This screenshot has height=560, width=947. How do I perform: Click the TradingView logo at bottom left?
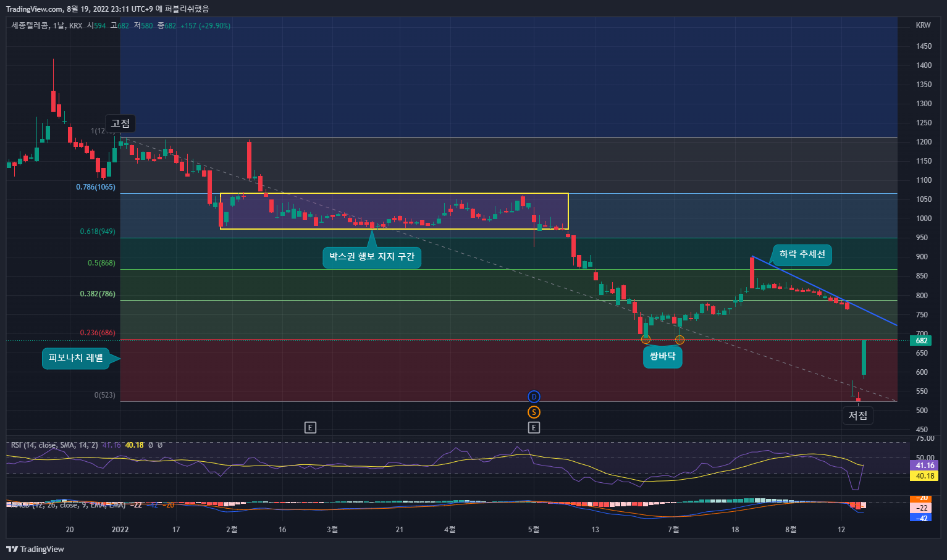click(x=35, y=549)
